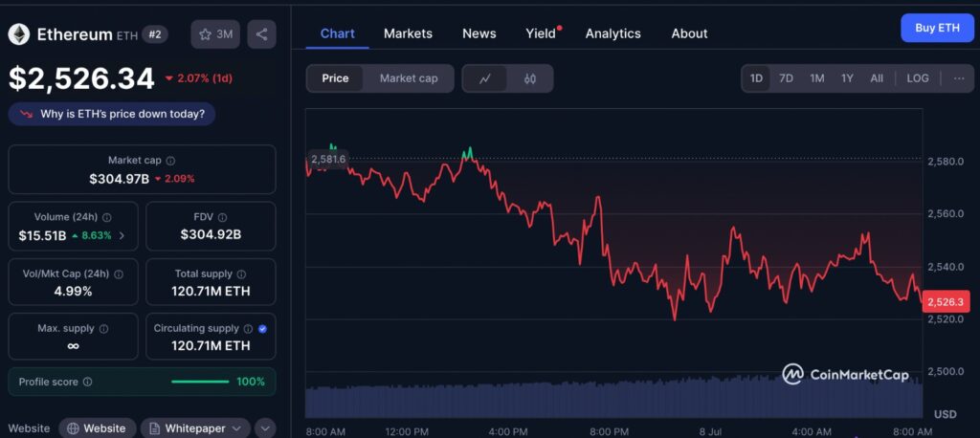The height and width of the screenshot is (438, 980).
Task: Toggle the Price chart view
Action: coord(335,78)
